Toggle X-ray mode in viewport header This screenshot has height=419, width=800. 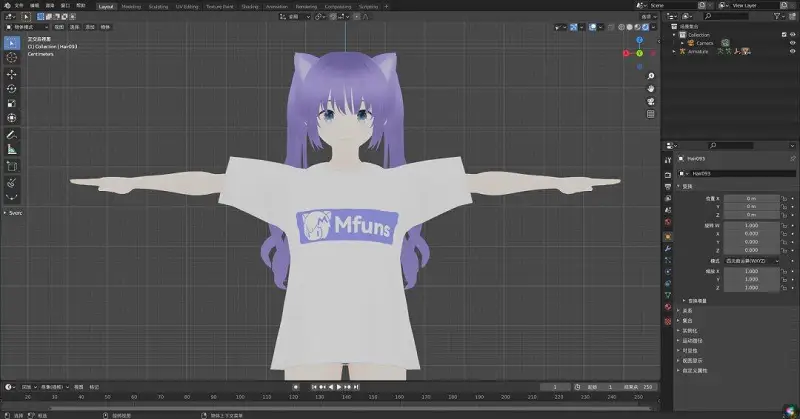click(x=611, y=27)
